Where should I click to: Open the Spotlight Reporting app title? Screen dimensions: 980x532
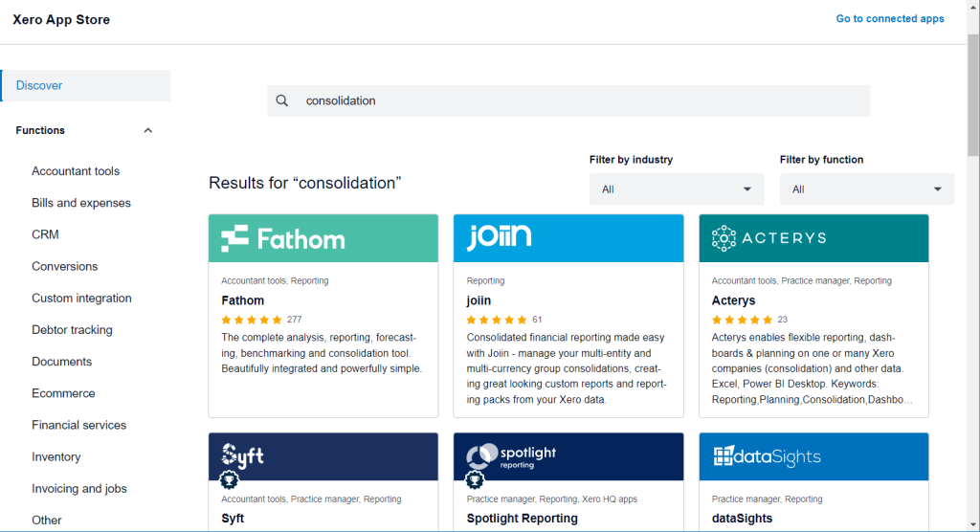click(522, 519)
